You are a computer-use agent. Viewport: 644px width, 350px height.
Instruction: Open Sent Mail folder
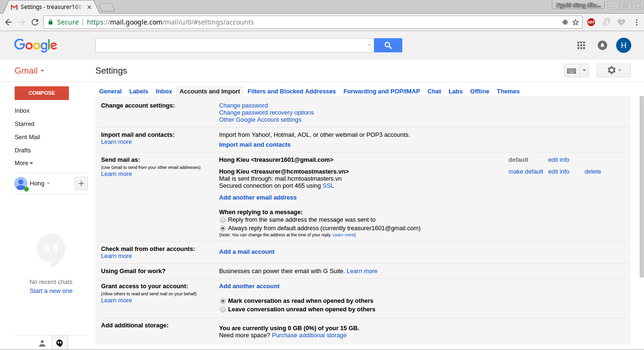coord(27,137)
